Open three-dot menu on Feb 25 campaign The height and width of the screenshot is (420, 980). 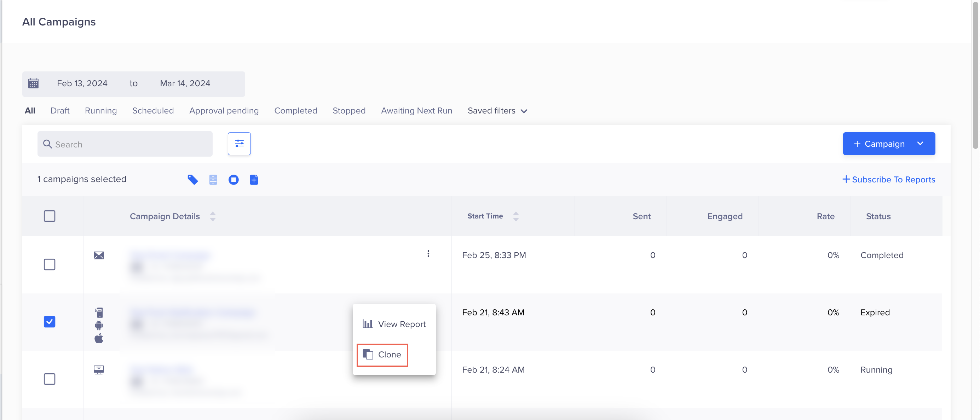coord(428,253)
